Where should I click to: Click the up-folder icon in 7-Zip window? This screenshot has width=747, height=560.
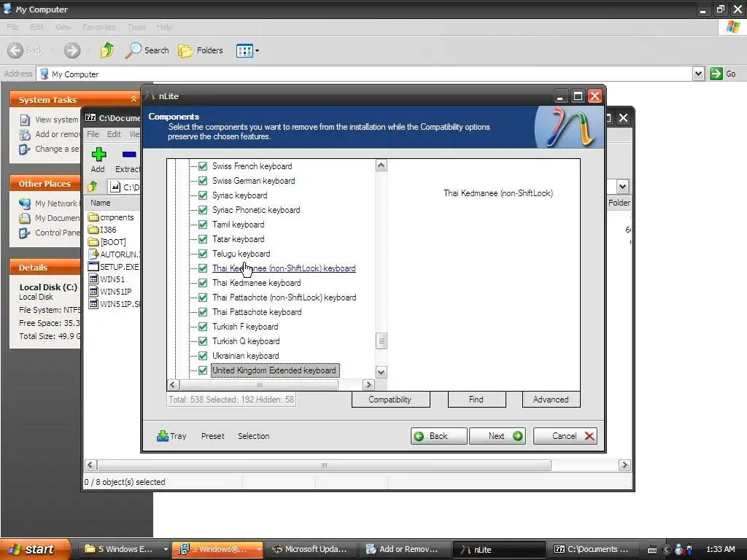click(93, 186)
